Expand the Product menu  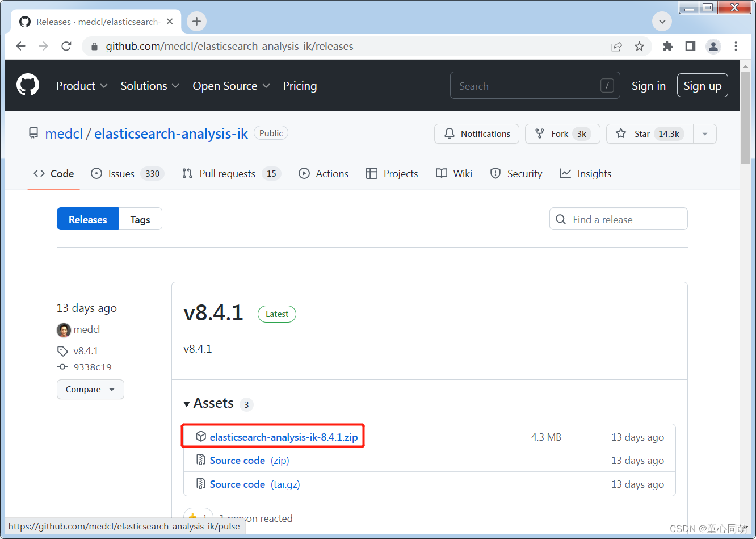82,86
